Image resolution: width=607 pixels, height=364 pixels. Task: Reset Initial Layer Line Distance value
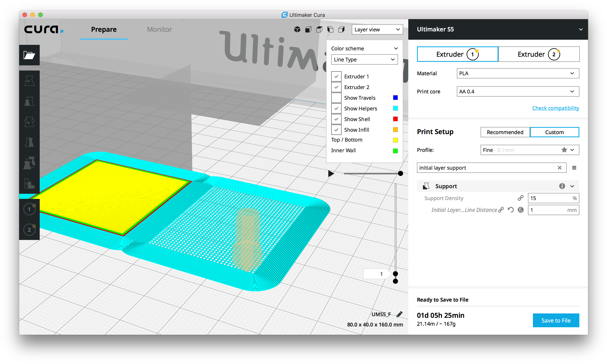511,210
